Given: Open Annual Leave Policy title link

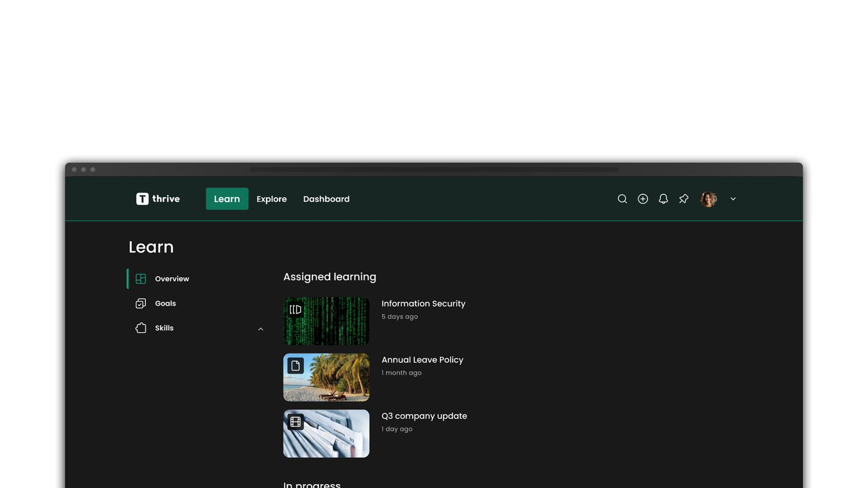Looking at the screenshot, I should (422, 360).
